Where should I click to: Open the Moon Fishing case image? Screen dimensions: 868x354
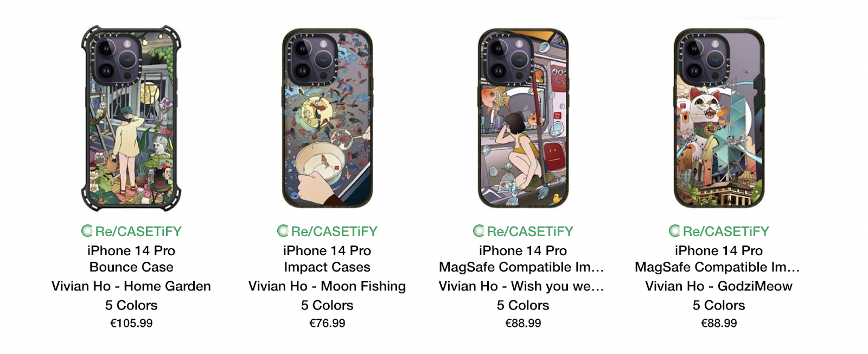pos(327,118)
